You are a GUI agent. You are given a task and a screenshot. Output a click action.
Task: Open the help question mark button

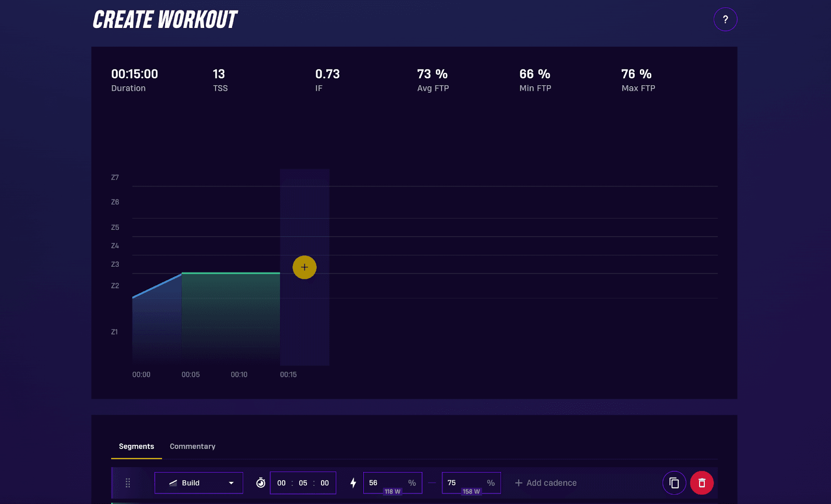coord(725,20)
